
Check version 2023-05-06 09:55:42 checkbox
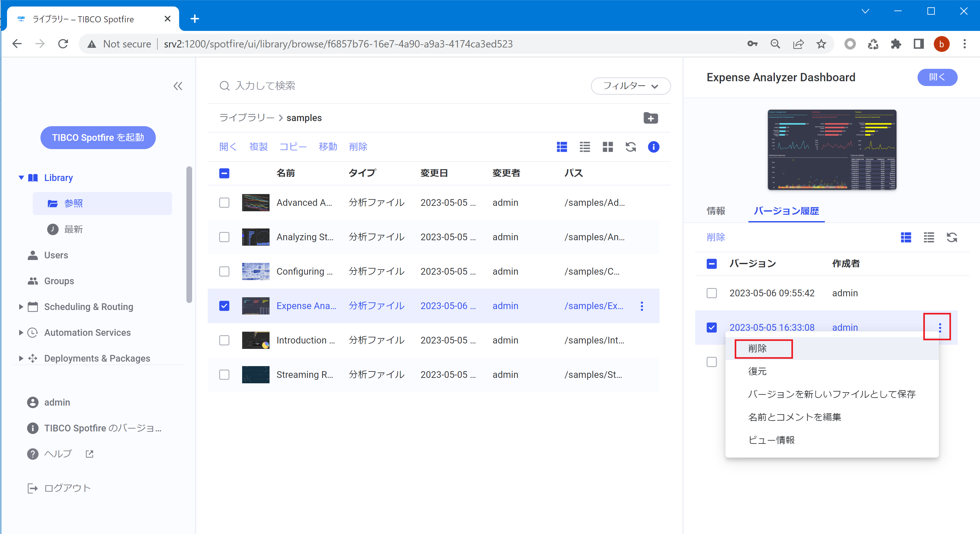[711, 293]
